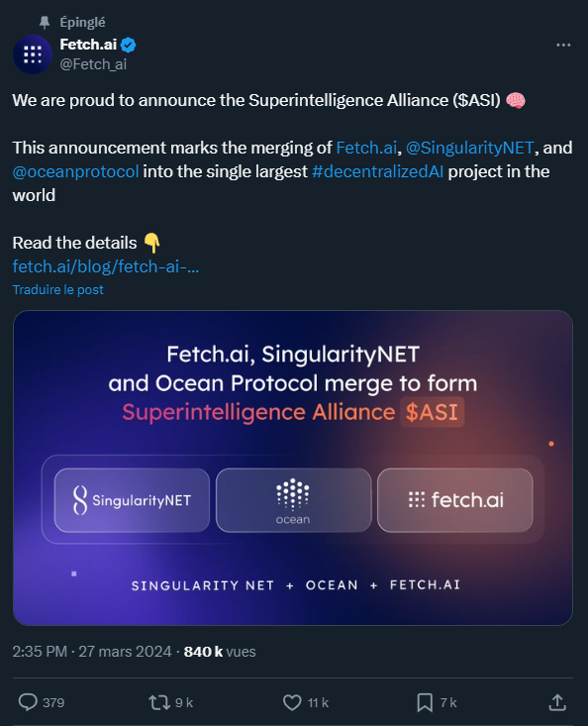Click the blue verified badge
Image resolution: width=588 pixels, height=726 pixels.
(128, 45)
